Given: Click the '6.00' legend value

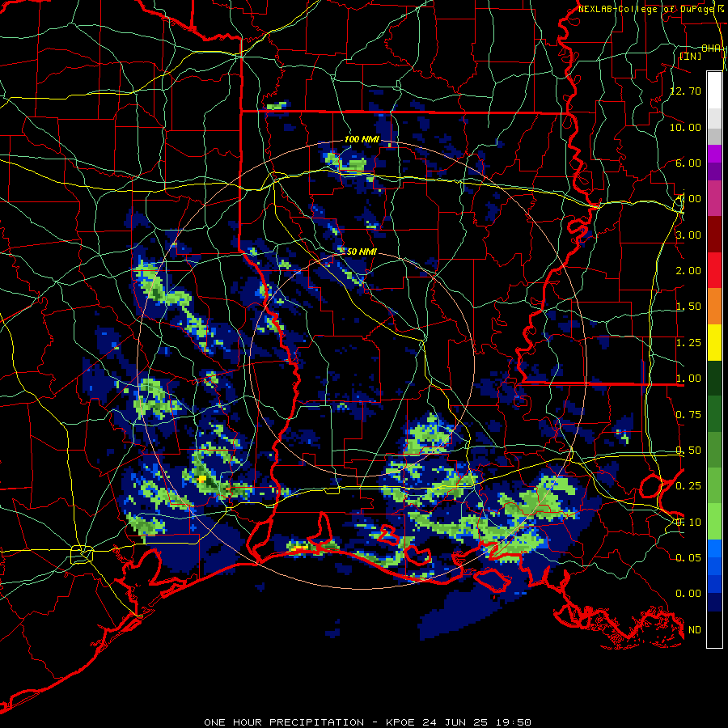Looking at the screenshot, I should pyautogui.click(x=688, y=163).
